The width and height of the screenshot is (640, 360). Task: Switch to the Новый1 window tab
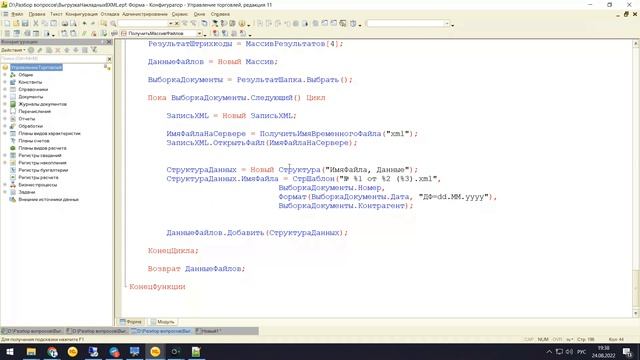pyautogui.click(x=208, y=331)
